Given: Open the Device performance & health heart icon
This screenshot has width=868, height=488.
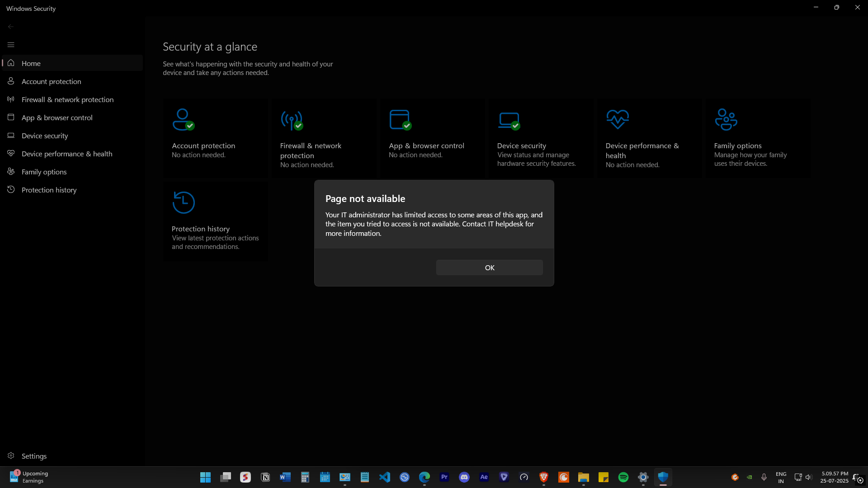Looking at the screenshot, I should click(618, 119).
